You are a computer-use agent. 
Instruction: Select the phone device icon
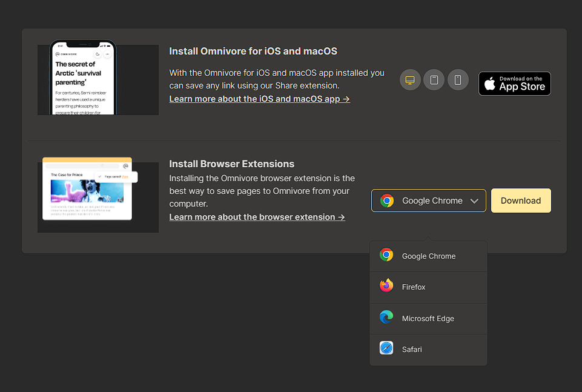(x=458, y=80)
